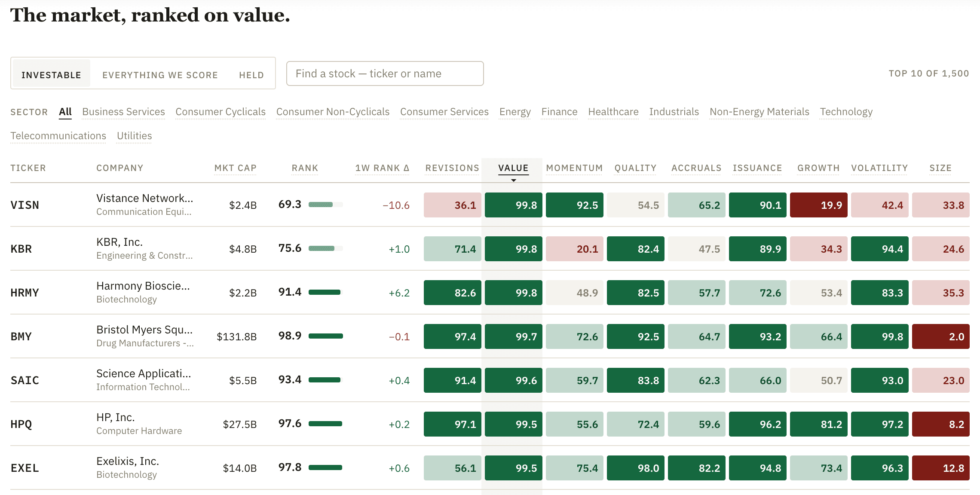Click Vistance Network company name
980x495 pixels.
(x=145, y=198)
